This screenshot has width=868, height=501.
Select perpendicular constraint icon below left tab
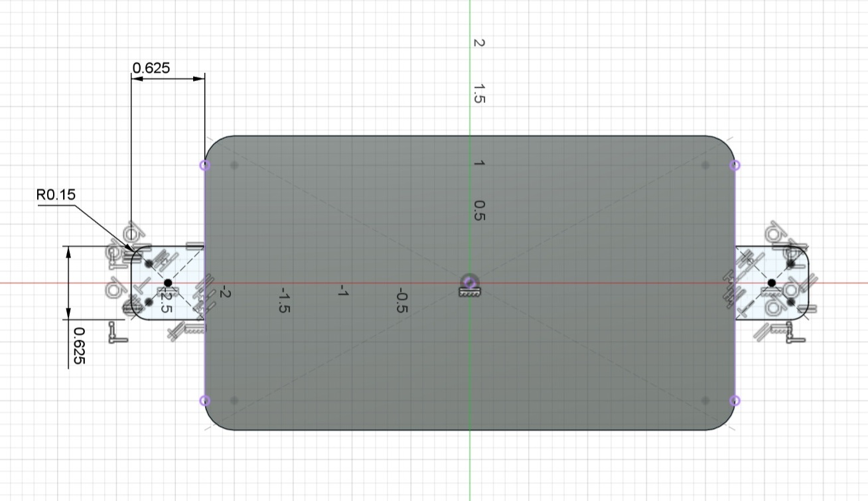pyautogui.click(x=118, y=333)
